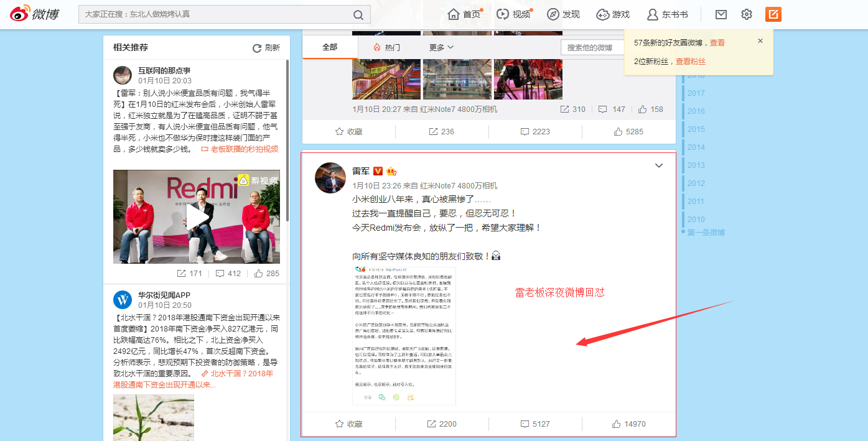Click the 查看粉丝 link in the popup
Image resolution: width=868 pixels, height=441 pixels.
tap(691, 62)
